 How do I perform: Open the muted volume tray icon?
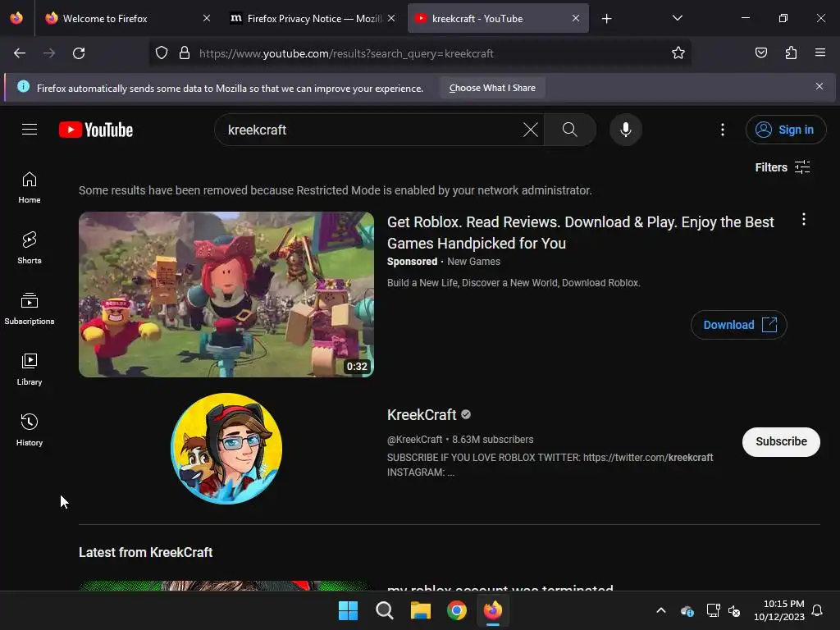click(734, 610)
